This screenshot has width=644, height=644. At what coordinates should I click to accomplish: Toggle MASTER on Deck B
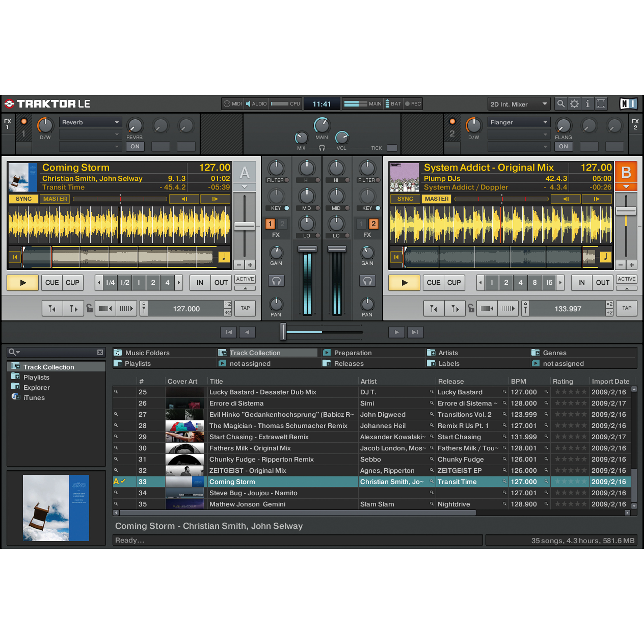437,199
